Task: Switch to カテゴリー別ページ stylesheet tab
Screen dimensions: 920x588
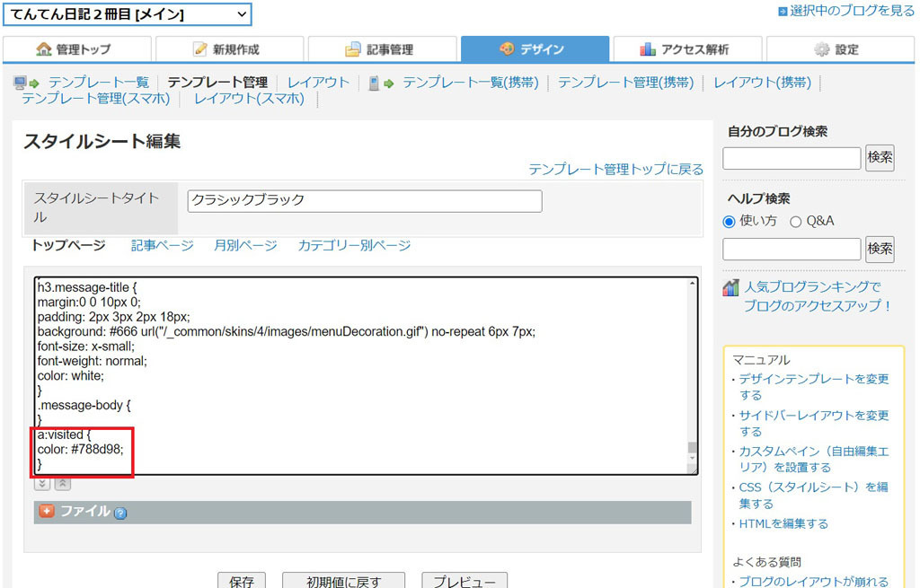Action: click(354, 245)
